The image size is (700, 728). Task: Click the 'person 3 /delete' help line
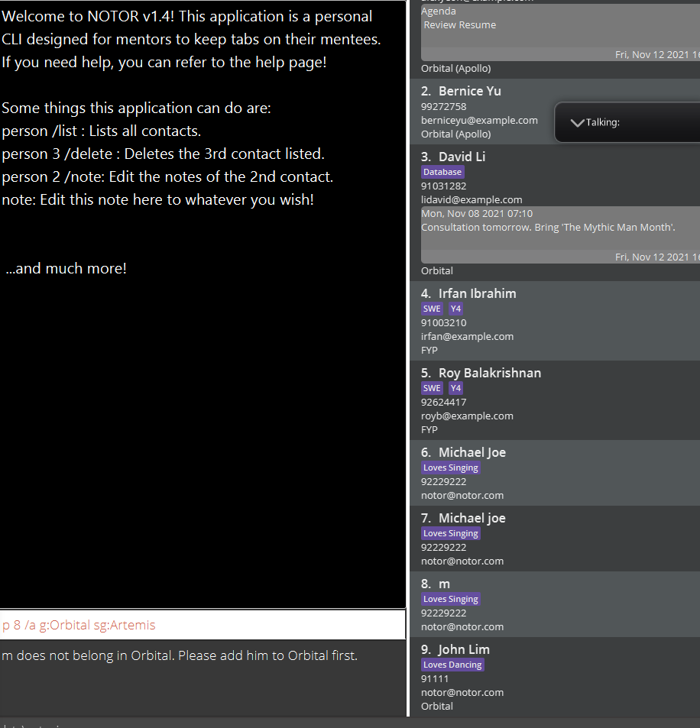[163, 154]
